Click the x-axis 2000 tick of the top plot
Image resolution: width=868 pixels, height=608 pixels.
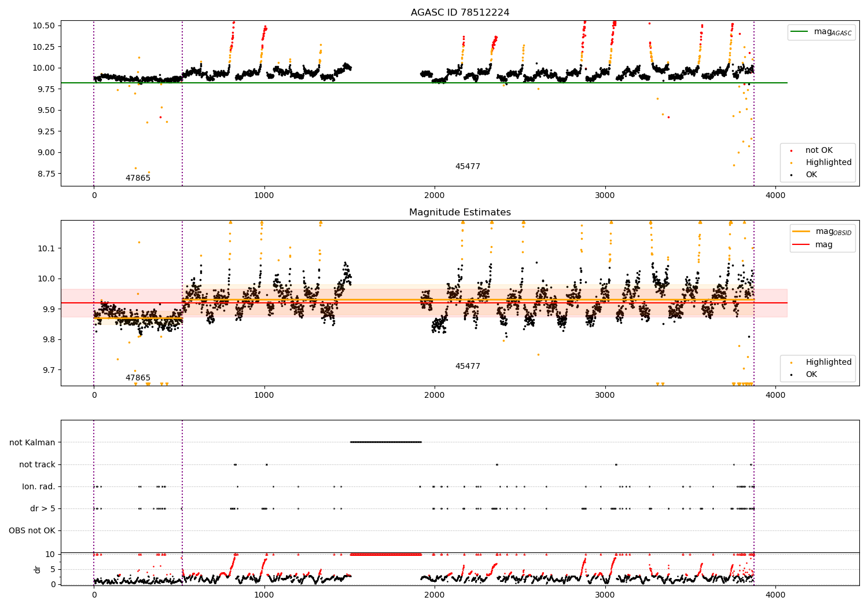pyautogui.click(x=435, y=195)
